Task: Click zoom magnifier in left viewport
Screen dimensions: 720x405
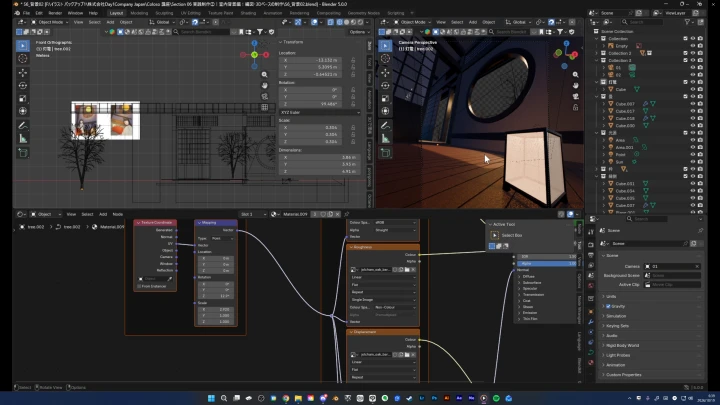Action: (264, 74)
